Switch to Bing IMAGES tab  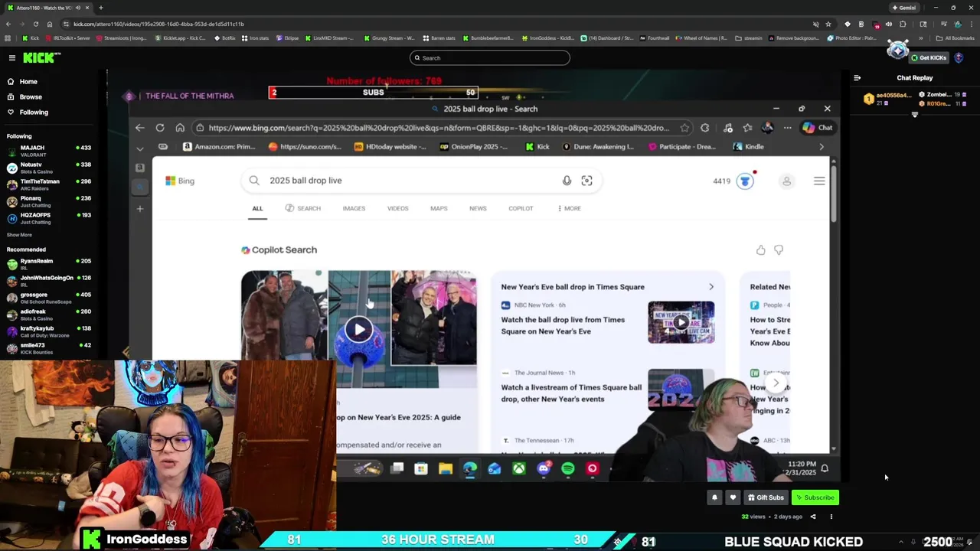(x=354, y=208)
